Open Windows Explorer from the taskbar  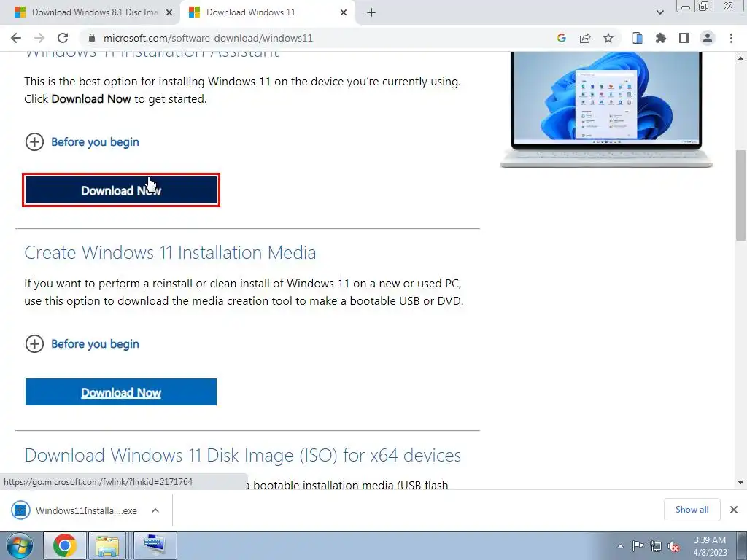click(107, 545)
